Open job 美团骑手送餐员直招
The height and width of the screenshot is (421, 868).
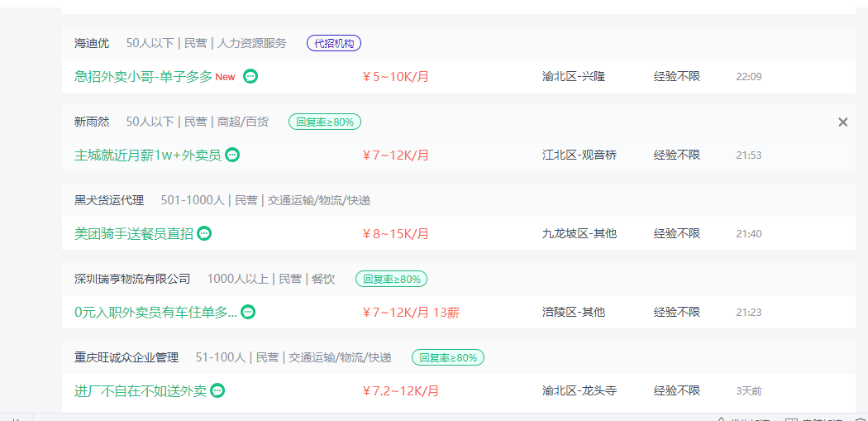(x=134, y=234)
